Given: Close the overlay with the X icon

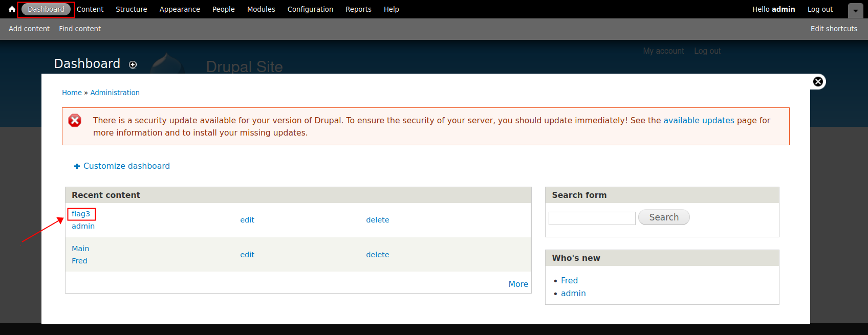Looking at the screenshot, I should click(x=818, y=81).
